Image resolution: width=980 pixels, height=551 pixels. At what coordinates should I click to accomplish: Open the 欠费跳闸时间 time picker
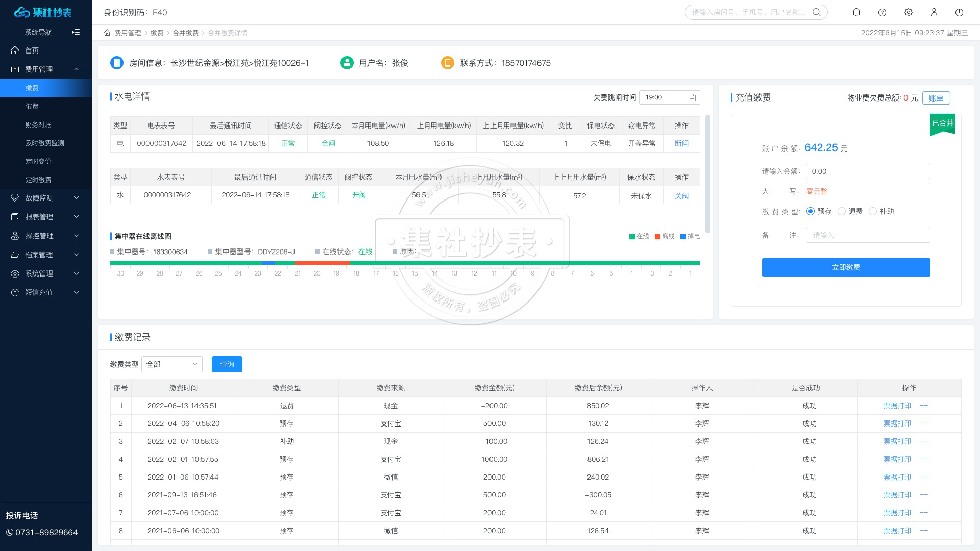(x=669, y=97)
